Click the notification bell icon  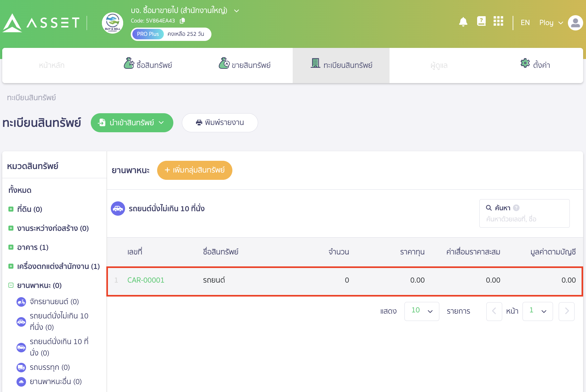pos(463,22)
